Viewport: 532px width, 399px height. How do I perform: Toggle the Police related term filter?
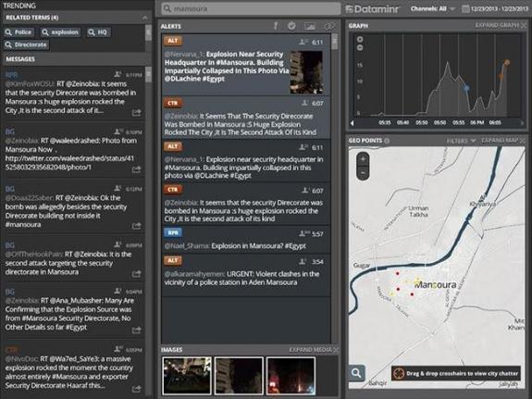coord(19,32)
